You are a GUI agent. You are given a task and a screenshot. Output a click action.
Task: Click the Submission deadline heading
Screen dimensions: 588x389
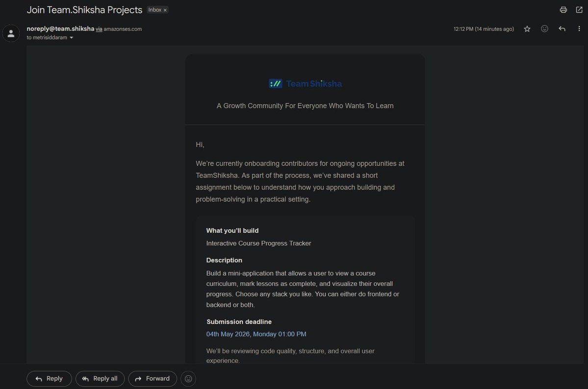click(239, 321)
